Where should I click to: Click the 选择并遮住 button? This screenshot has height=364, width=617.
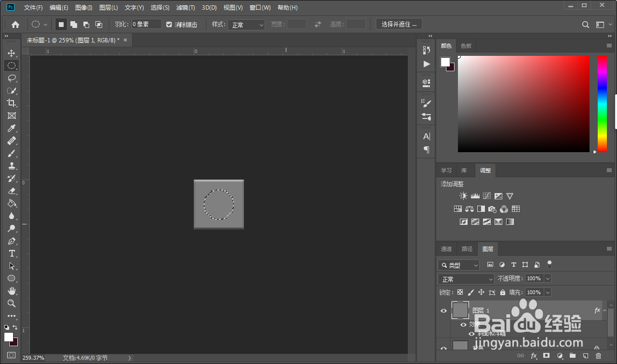399,24
